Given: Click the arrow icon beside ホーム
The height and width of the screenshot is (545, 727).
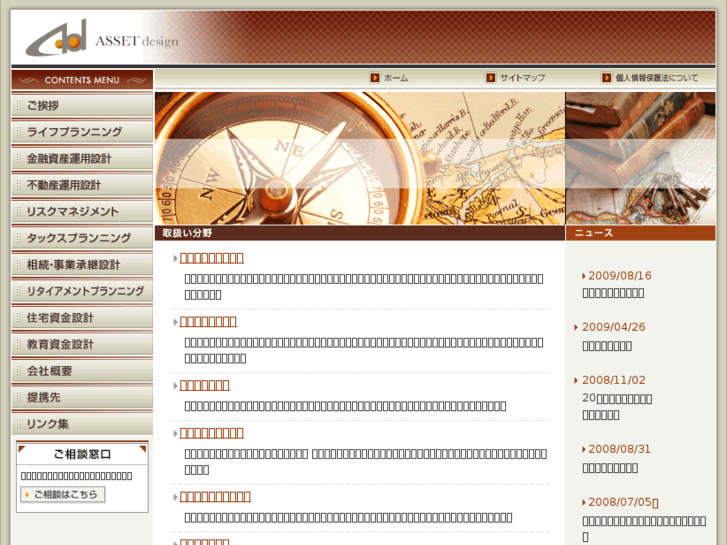Looking at the screenshot, I should pyautogui.click(x=375, y=78).
